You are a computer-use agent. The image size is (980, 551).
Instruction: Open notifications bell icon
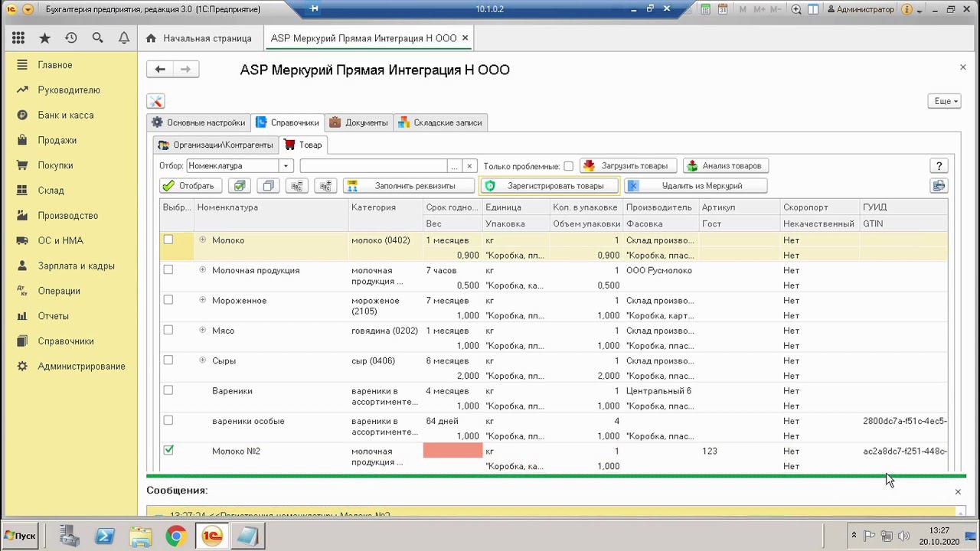coord(123,38)
